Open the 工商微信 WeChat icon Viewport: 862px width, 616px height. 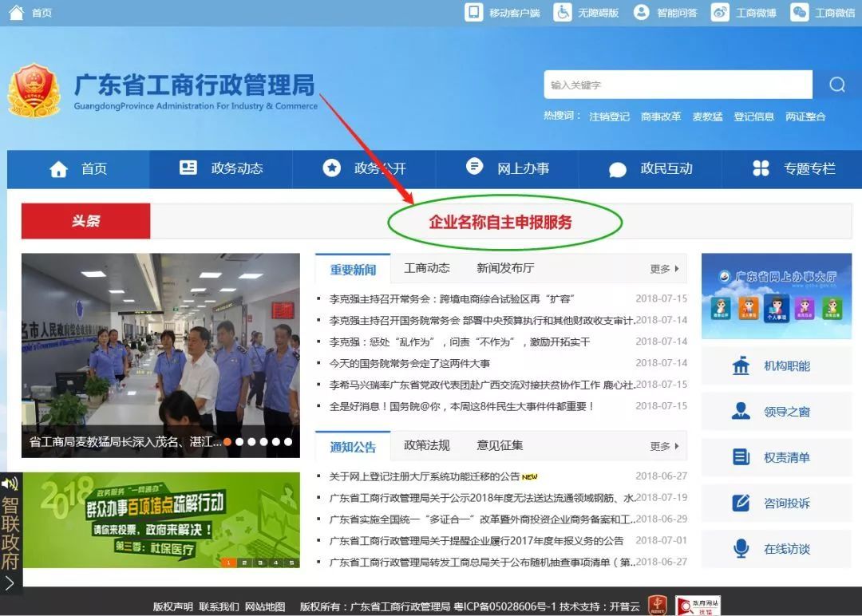798,13
